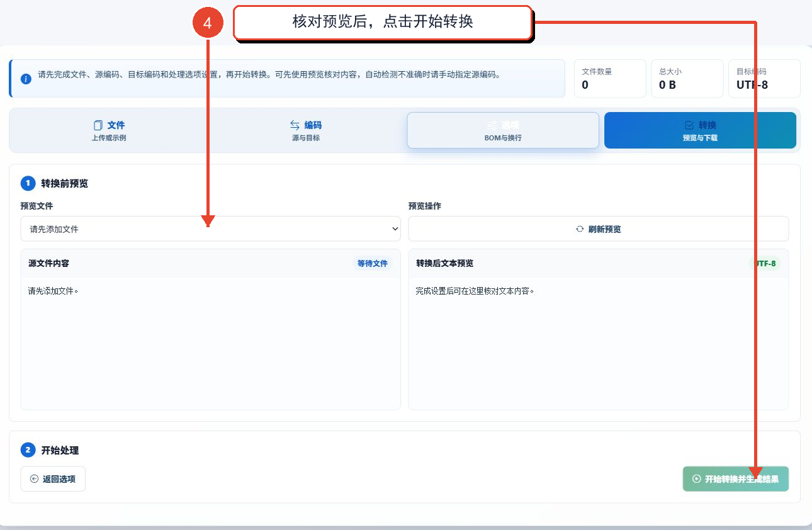Image resolution: width=812 pixels, height=530 pixels.
Task: Click the 文件数量 counter card
Action: (610, 79)
